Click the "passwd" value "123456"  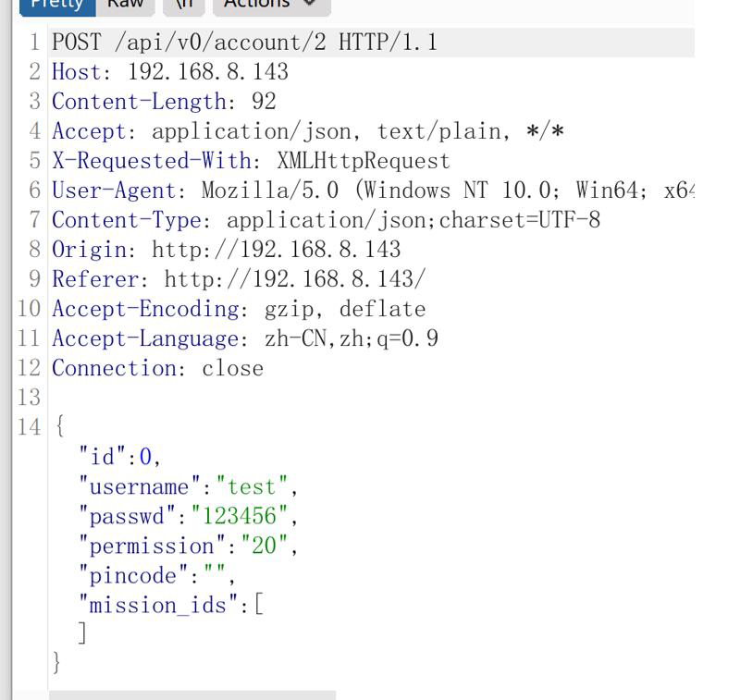click(x=240, y=516)
